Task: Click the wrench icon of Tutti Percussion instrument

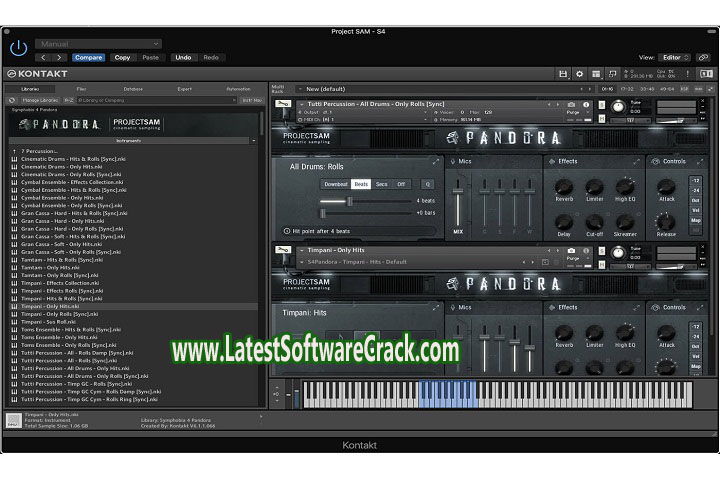Action: click(283, 104)
